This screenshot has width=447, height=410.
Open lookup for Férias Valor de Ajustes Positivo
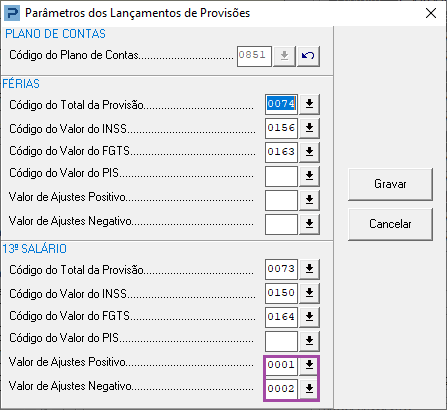(x=309, y=200)
